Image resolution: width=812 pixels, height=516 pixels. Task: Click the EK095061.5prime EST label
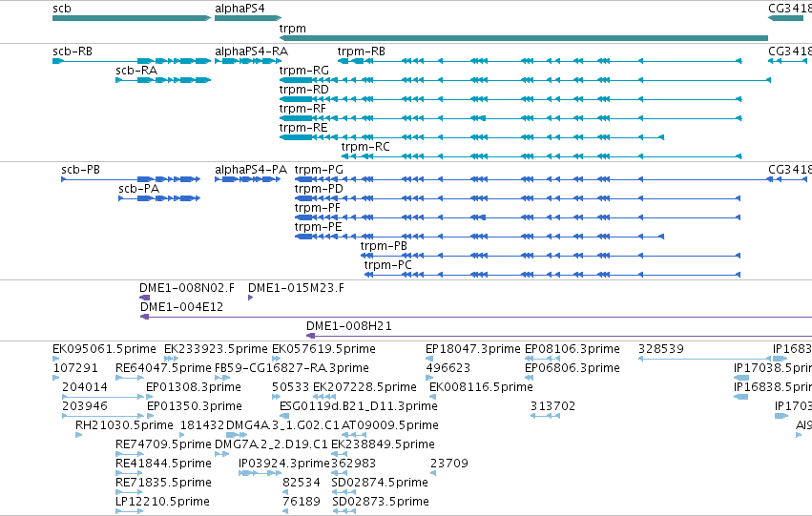click(104, 349)
